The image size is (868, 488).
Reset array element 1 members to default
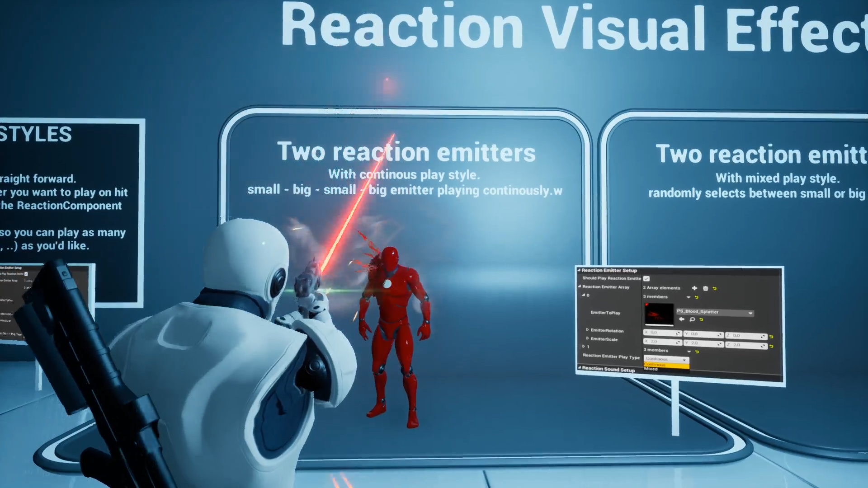pyautogui.click(x=697, y=352)
